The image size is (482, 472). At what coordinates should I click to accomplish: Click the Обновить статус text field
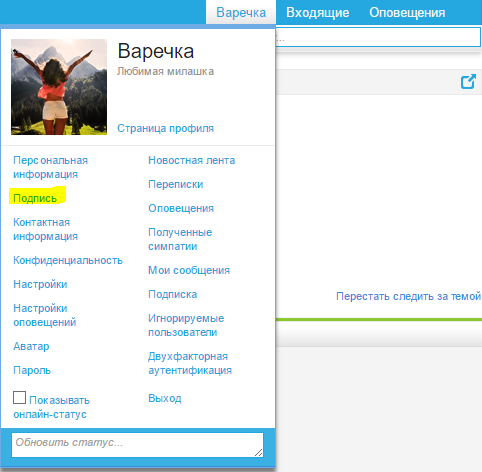[137, 445]
